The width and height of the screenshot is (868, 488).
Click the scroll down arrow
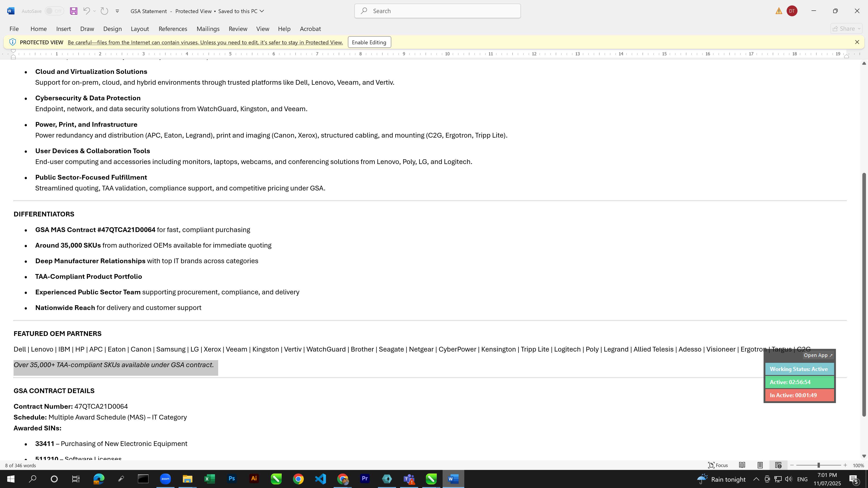pos(864,456)
